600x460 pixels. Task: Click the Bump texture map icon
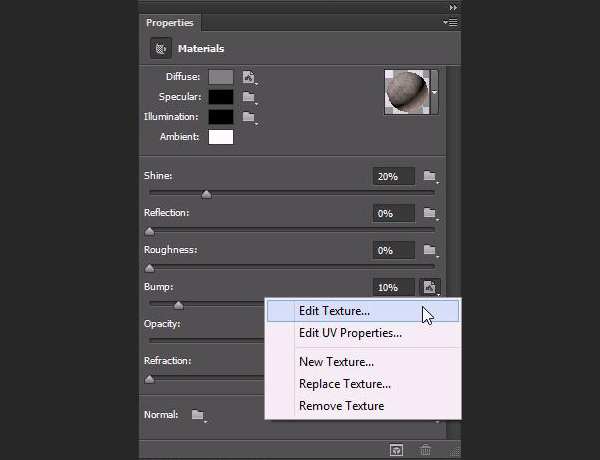(430, 287)
